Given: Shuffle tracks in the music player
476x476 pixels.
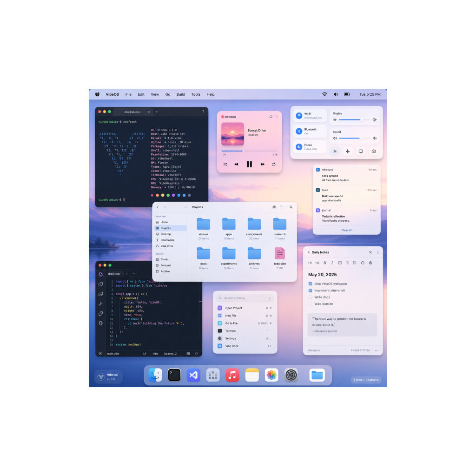Looking at the screenshot, I should pos(225,164).
